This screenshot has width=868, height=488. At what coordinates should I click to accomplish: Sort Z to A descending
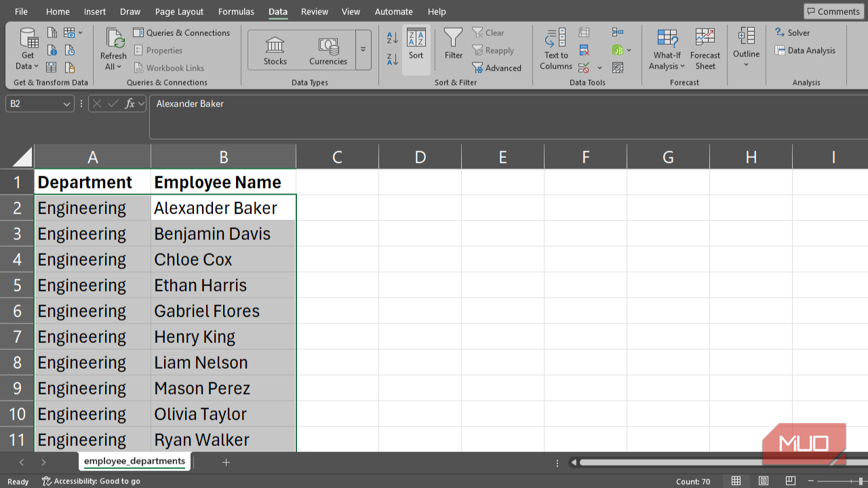pos(393,59)
